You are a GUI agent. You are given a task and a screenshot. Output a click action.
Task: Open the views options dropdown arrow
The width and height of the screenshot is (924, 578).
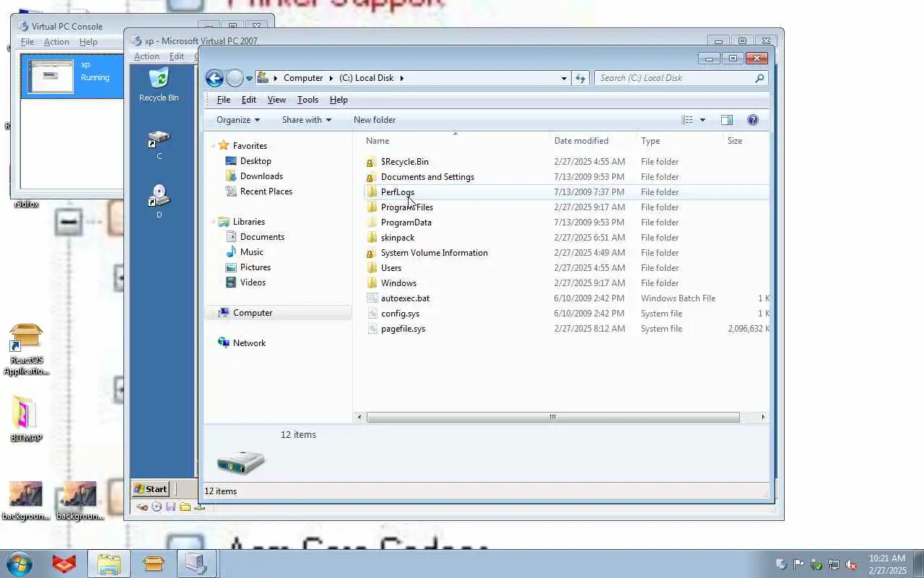pos(702,120)
